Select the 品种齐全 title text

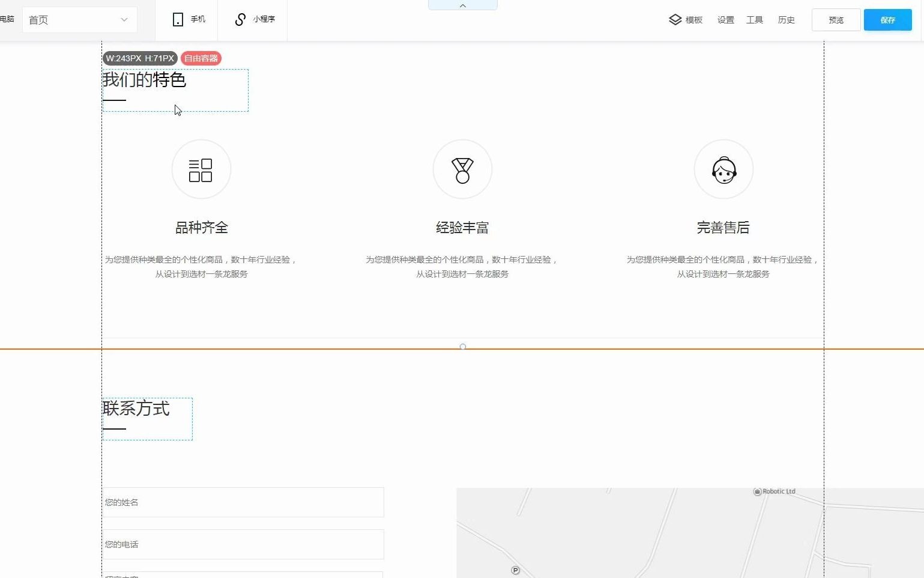201,228
